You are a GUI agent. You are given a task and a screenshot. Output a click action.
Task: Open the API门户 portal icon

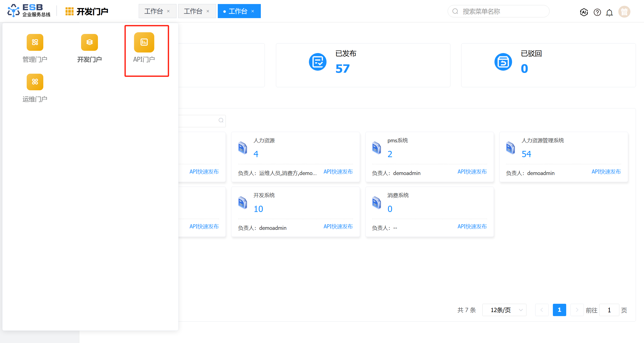pos(144,42)
